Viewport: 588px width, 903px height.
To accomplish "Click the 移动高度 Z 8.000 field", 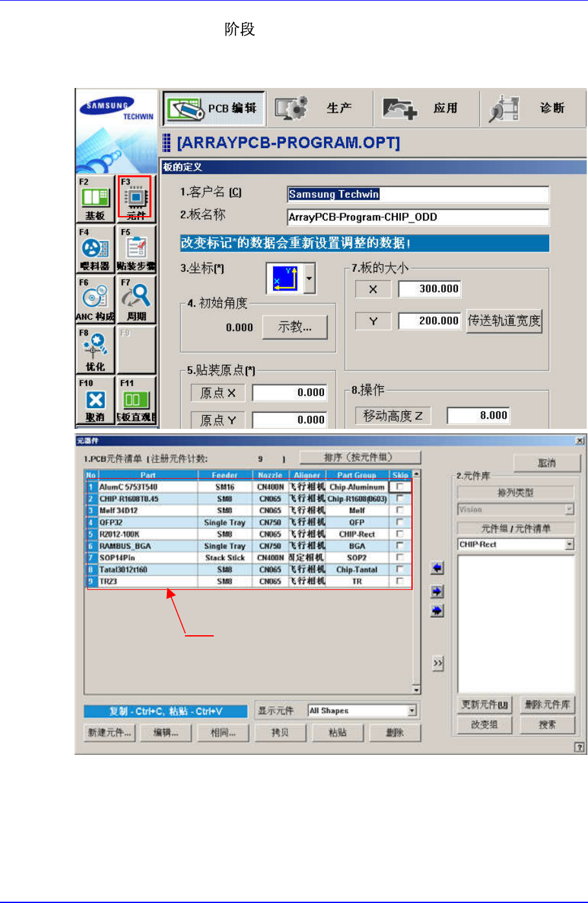I will coord(478,415).
